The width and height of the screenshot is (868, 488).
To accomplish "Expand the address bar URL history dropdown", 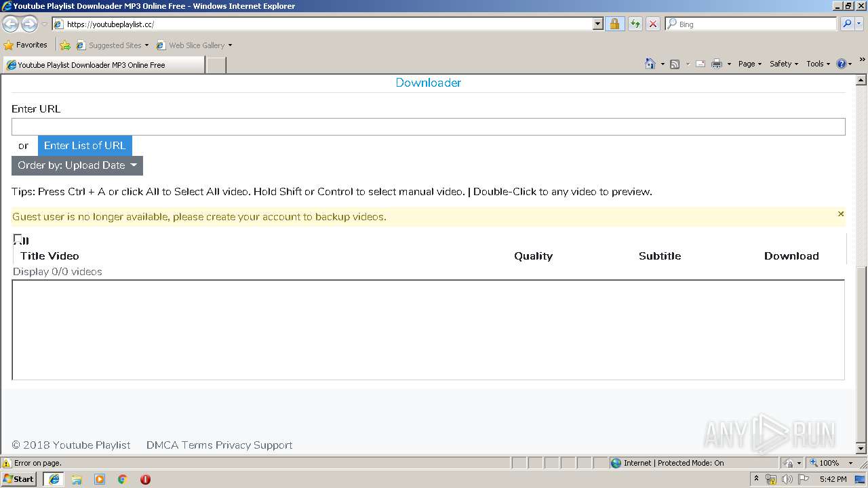I will point(597,24).
